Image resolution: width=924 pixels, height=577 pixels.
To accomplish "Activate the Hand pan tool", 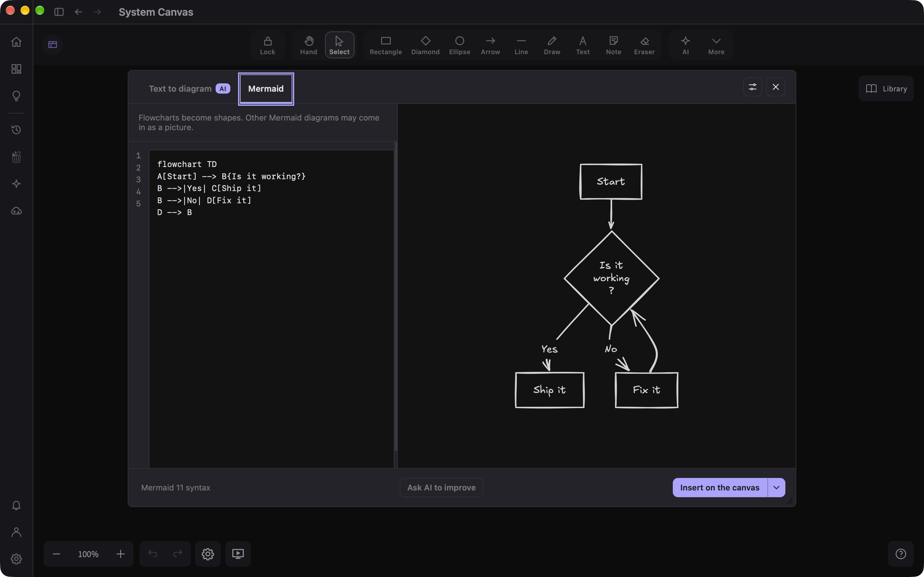I will click(309, 45).
